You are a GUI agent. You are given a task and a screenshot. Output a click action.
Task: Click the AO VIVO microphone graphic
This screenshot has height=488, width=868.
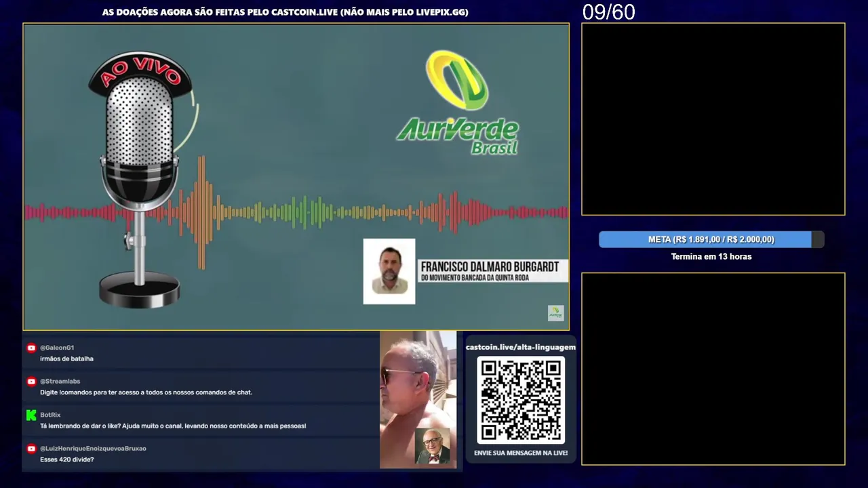140,179
